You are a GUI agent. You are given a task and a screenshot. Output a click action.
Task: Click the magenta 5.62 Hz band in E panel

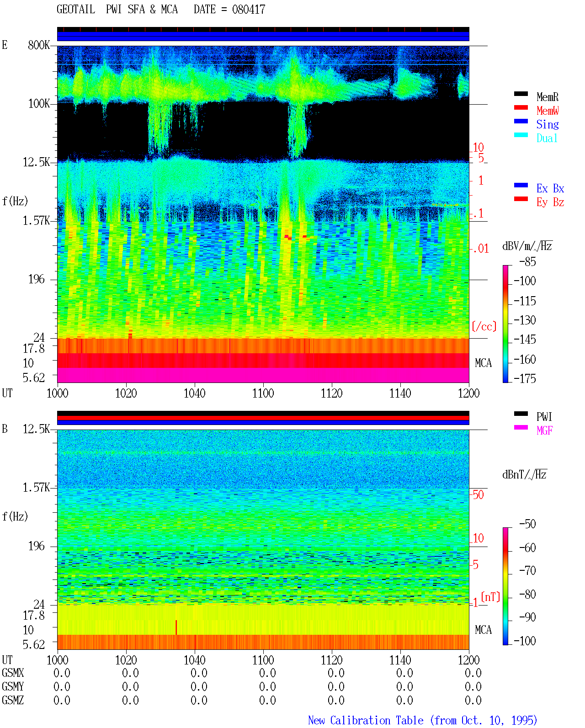[263, 375]
